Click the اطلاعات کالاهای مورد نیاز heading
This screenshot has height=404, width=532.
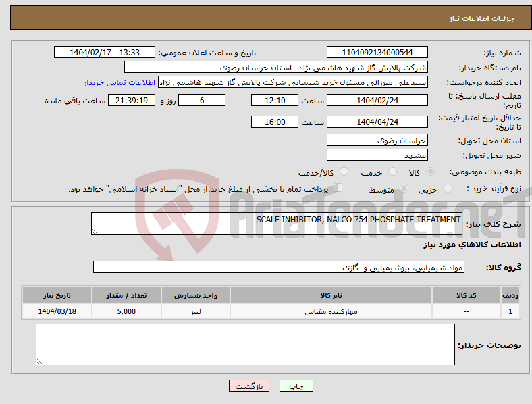click(472, 245)
